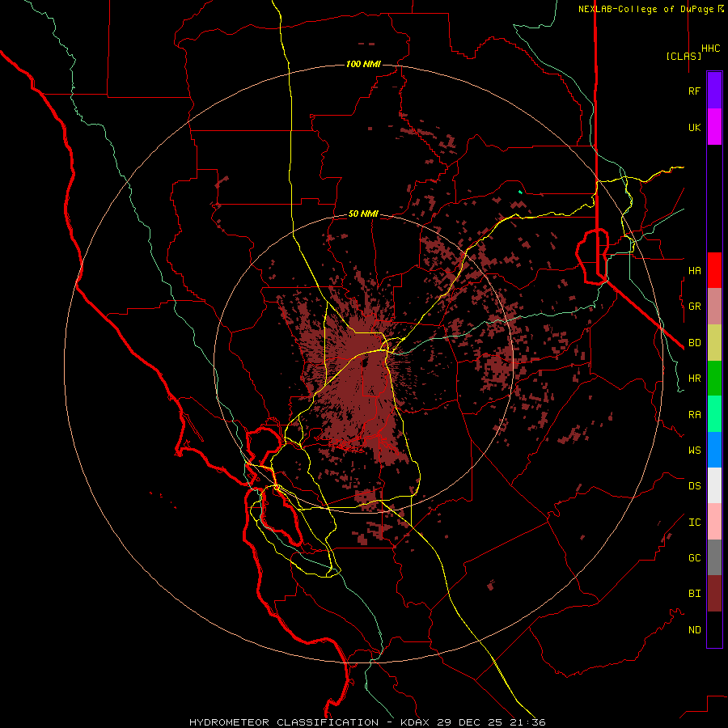
Task: Click the ND legend label
Action: (x=694, y=630)
